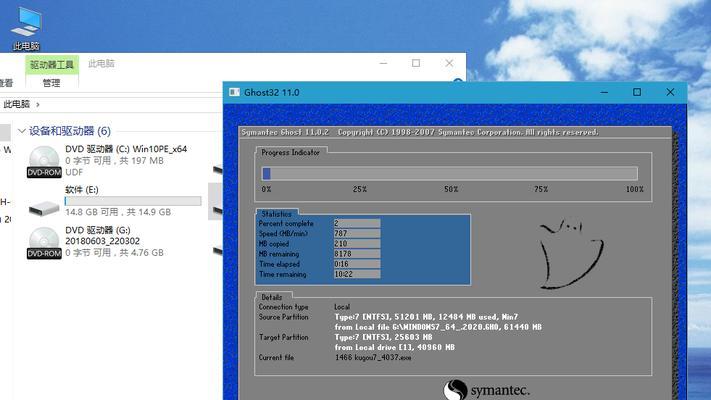Collapse the 设备和驱动器 (6) group

pos(21,131)
